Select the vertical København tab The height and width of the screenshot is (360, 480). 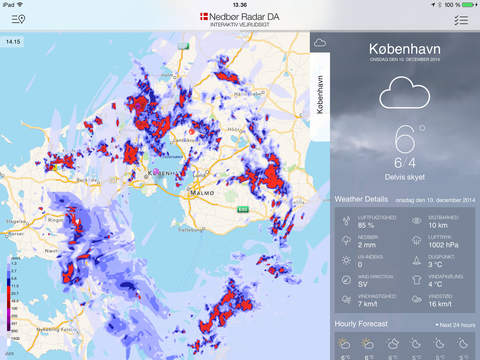coord(320,94)
